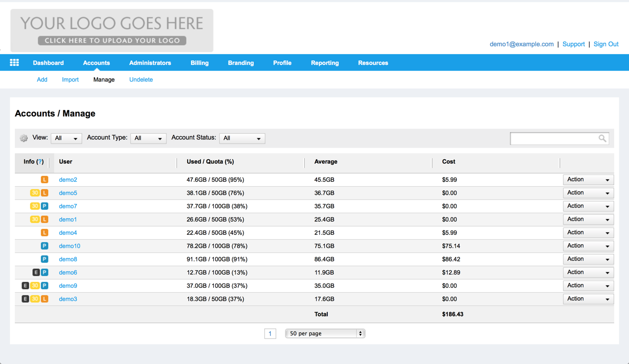Click the L badge in demo3 row

click(x=44, y=299)
